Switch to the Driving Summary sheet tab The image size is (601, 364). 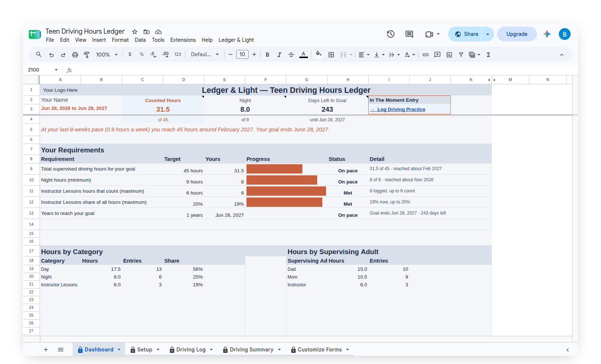(252, 350)
